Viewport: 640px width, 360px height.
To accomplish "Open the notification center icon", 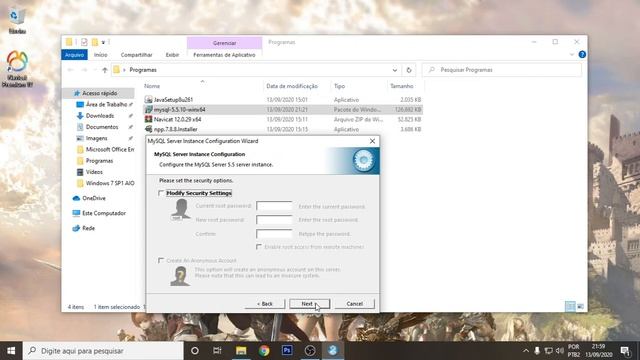I will (x=625, y=351).
